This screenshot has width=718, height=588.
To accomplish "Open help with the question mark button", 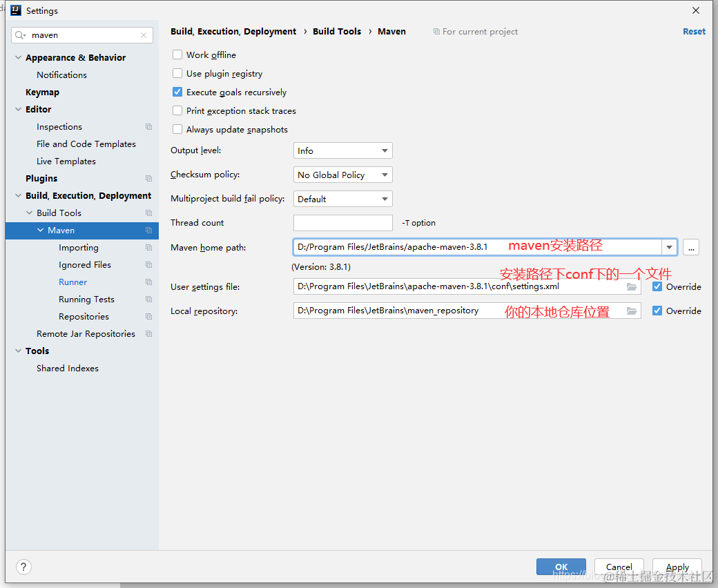I will [x=23, y=567].
